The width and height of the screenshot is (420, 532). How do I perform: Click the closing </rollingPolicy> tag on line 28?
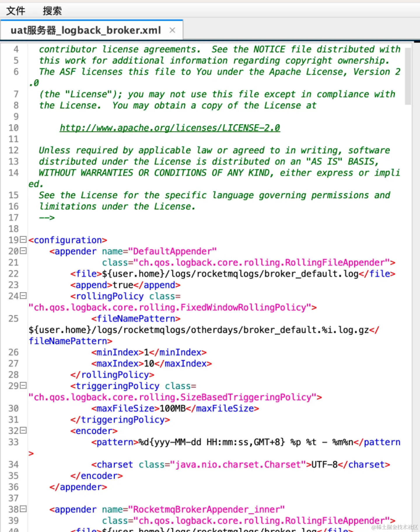[x=112, y=375]
